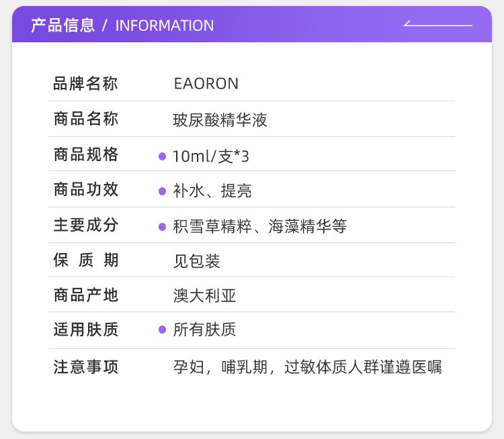The image size is (504, 439).
Task: Click the purple dot before 所有肤质
Action: (162, 330)
